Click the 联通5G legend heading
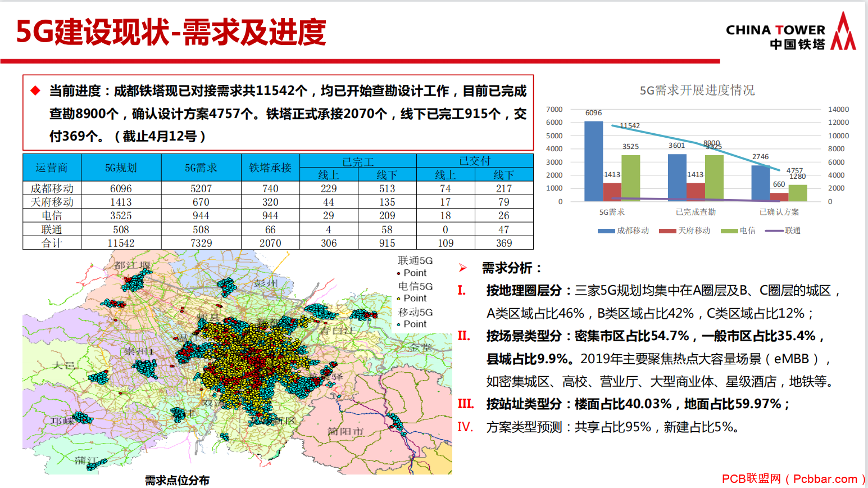Viewport: 868px width, 488px height. [x=415, y=261]
